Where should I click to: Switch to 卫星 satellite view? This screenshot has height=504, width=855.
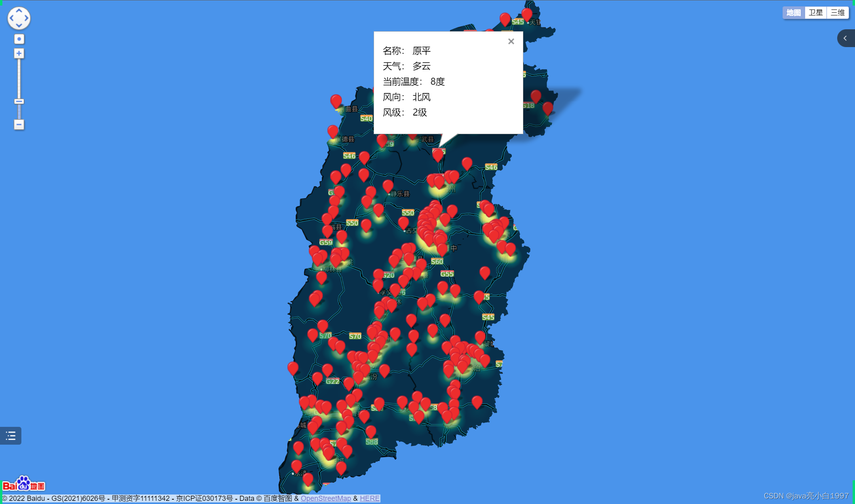pos(815,13)
